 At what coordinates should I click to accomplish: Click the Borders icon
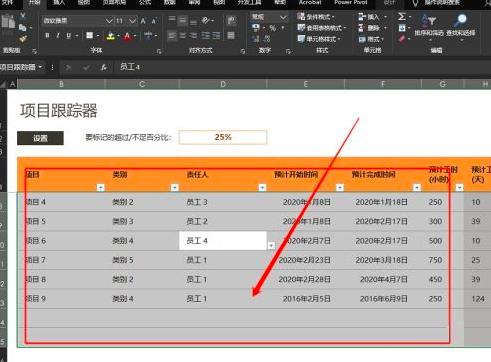(89, 35)
